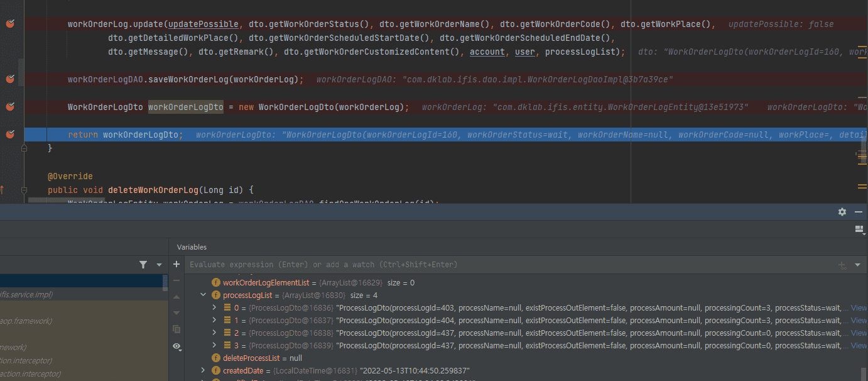The height and width of the screenshot is (381, 868).
Task: Expand processLogList element 0
Action: 215,307
